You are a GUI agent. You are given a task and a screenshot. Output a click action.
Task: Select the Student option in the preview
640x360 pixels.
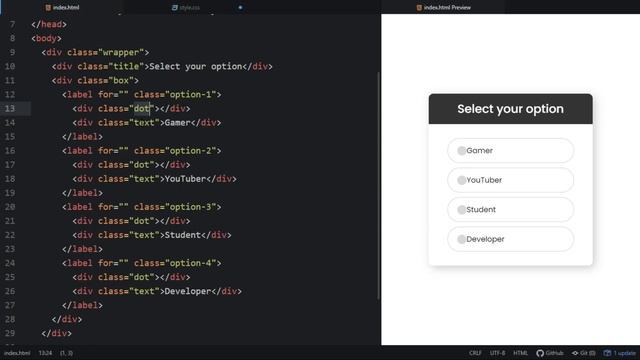[511, 209]
